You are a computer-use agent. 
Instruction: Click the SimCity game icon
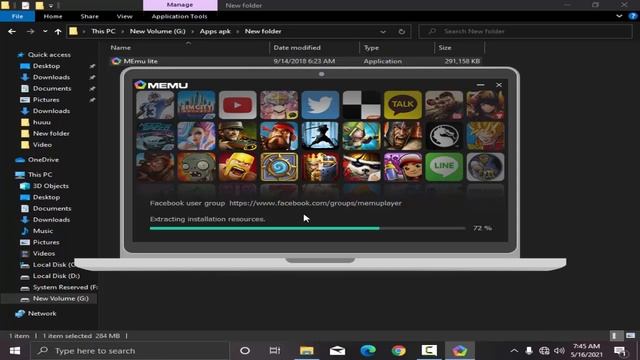[196, 105]
